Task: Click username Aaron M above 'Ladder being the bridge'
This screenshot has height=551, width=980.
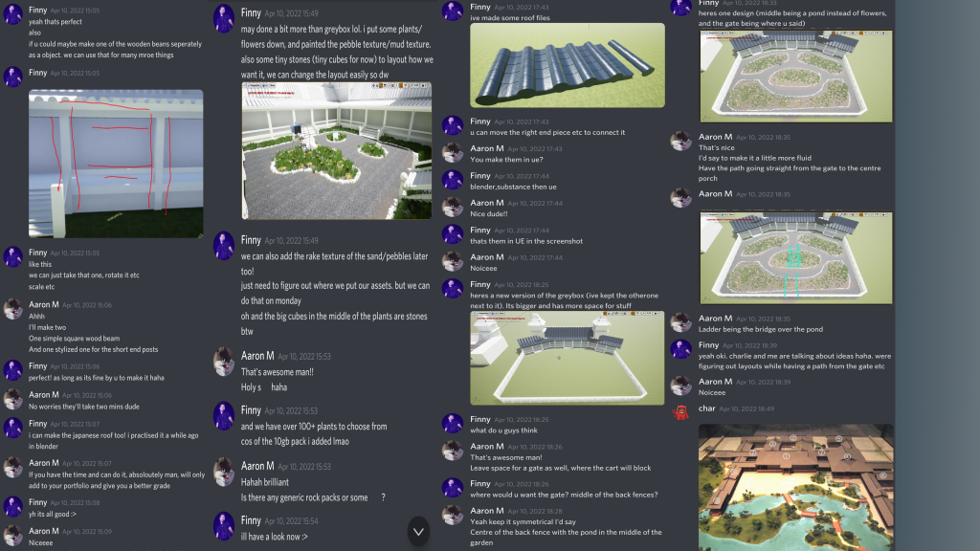Action: pyautogui.click(x=715, y=318)
